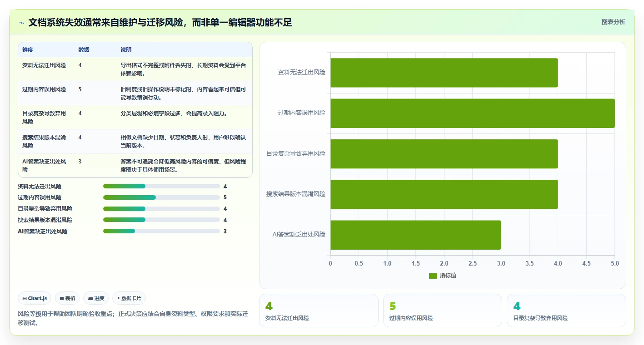Viewport: 644px width, 345px height.
Task: Click the 进度 tag chip
Action: pyautogui.click(x=96, y=298)
